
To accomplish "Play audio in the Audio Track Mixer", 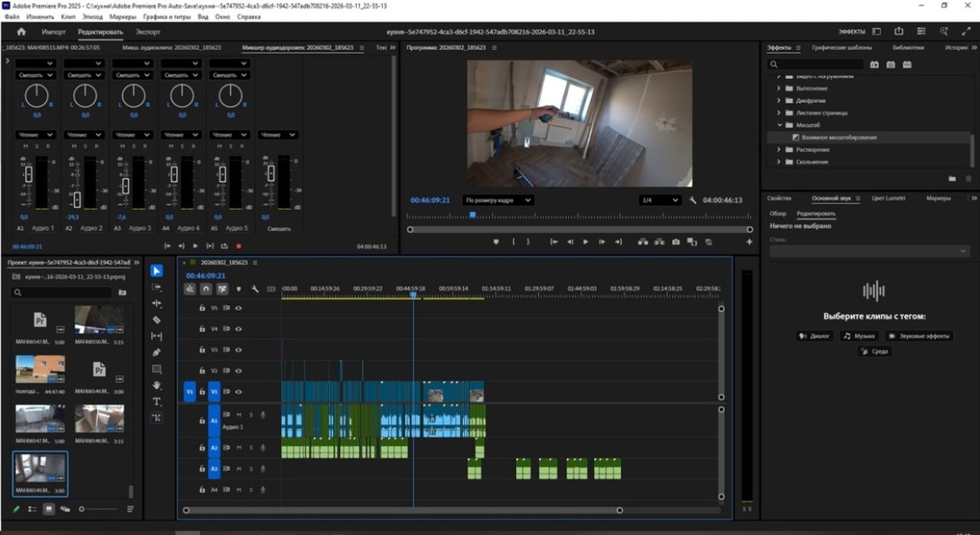I will tap(194, 246).
